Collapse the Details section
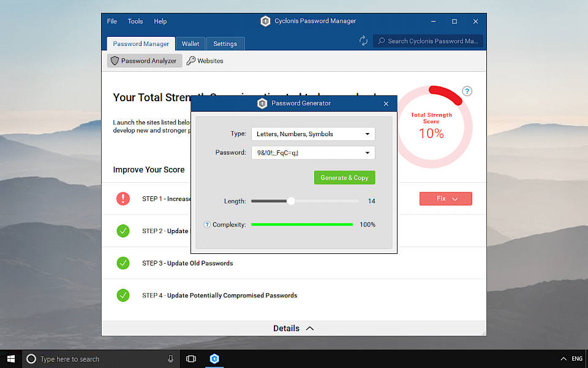The image size is (588, 368). pos(293,328)
